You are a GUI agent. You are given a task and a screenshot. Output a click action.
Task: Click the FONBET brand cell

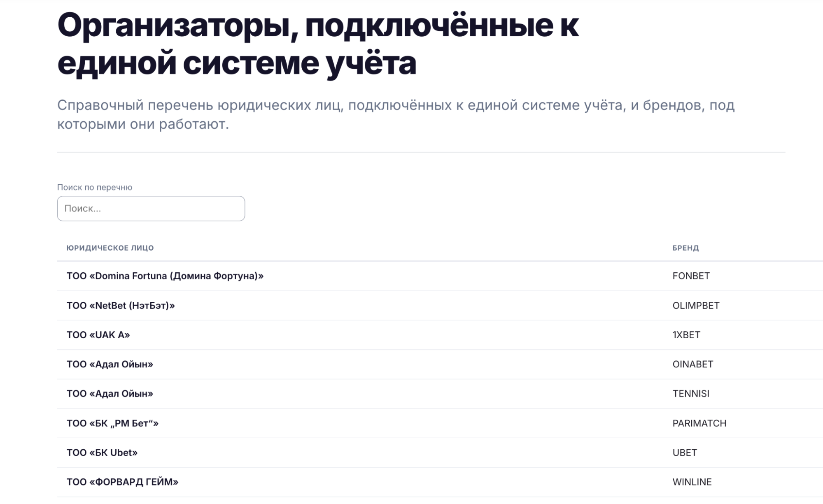(x=691, y=276)
